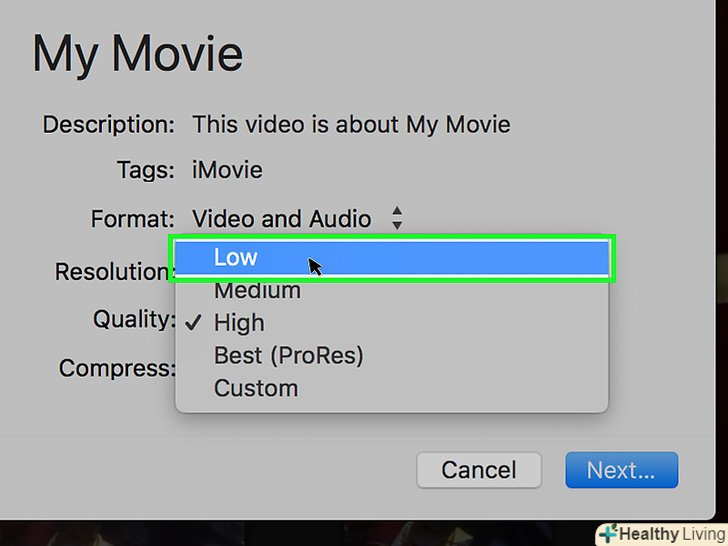Click the checkmark beside High
This screenshot has height=546, width=728.
coord(194,323)
